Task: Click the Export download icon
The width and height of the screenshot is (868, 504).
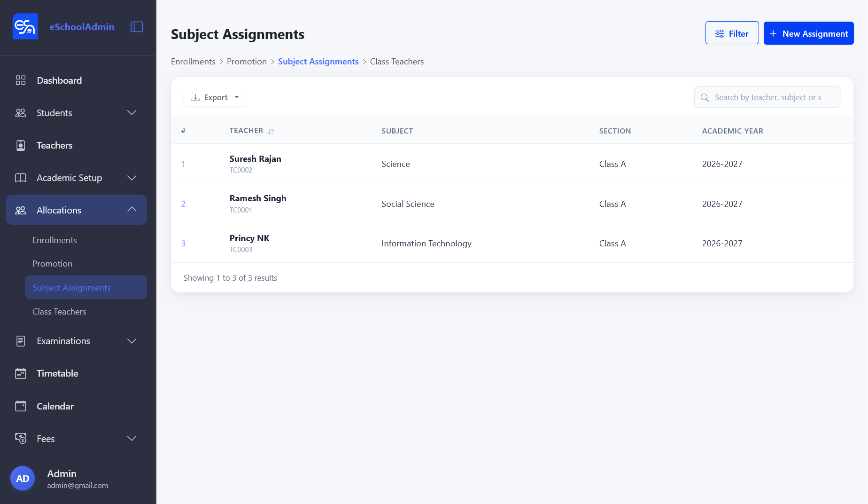Action: tap(195, 97)
